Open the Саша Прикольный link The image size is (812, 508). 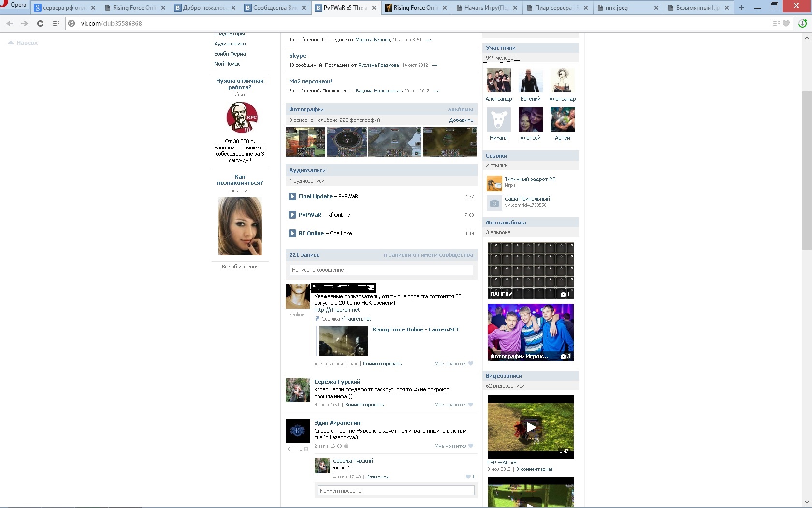527,199
